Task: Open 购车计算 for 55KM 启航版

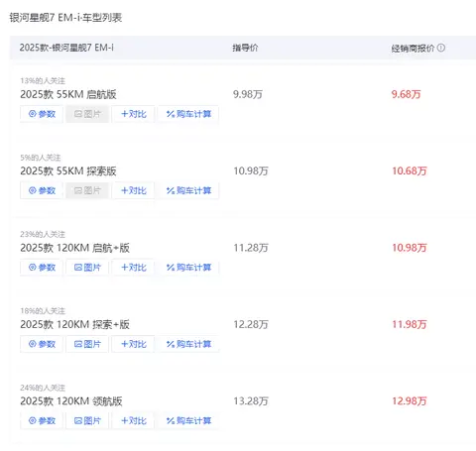Action: click(188, 114)
